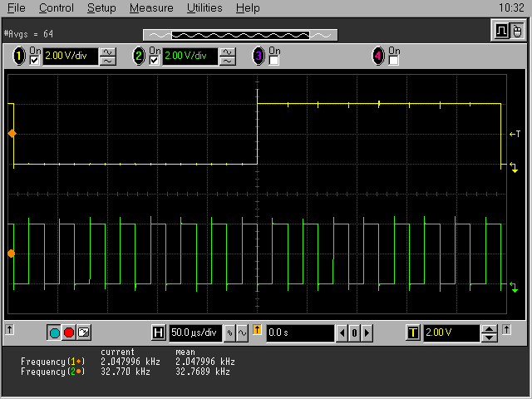Click the red stop acquisition button
The width and height of the screenshot is (532, 399).
coord(69,333)
